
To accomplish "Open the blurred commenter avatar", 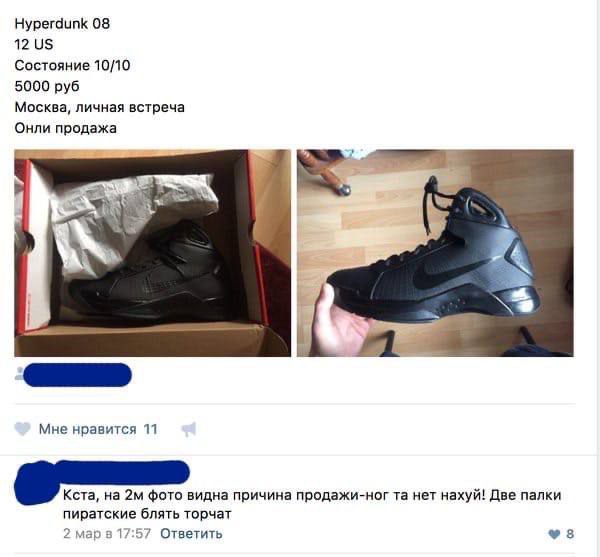I will (x=36, y=484).
